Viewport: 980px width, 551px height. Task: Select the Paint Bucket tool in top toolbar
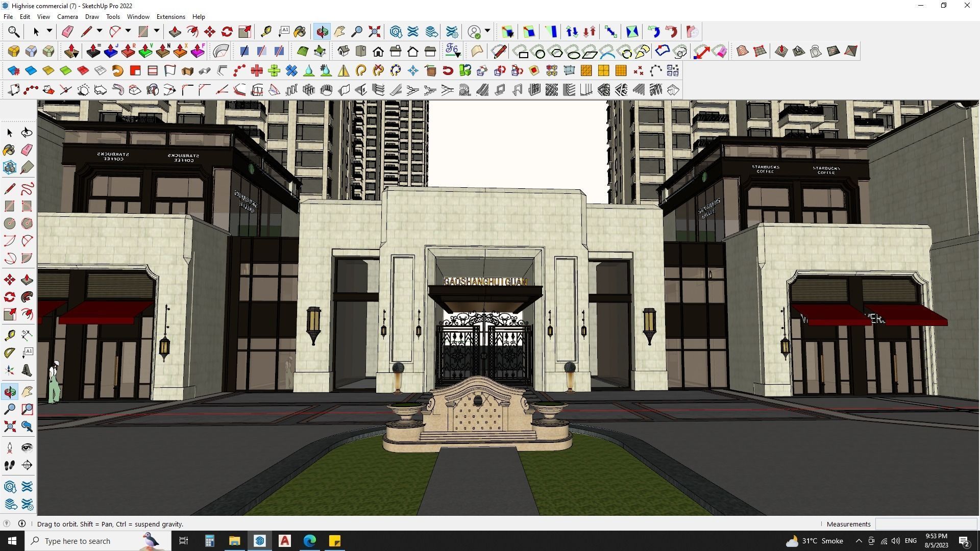[300, 32]
